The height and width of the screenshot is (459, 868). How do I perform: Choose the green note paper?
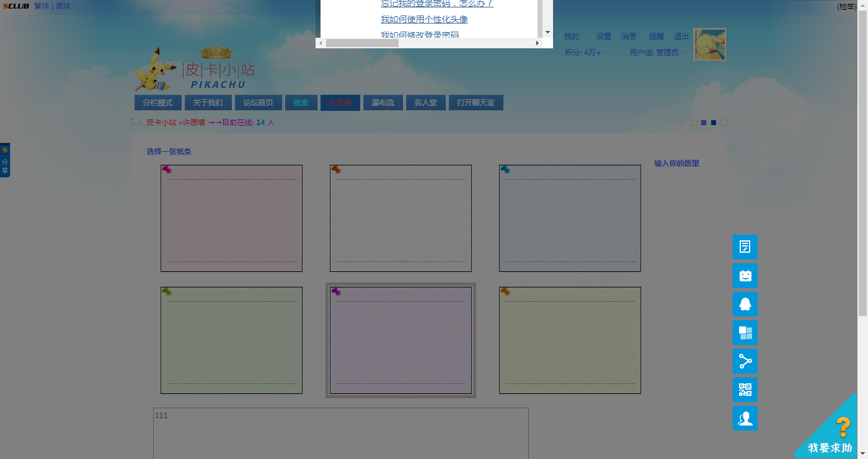pyautogui.click(x=231, y=340)
